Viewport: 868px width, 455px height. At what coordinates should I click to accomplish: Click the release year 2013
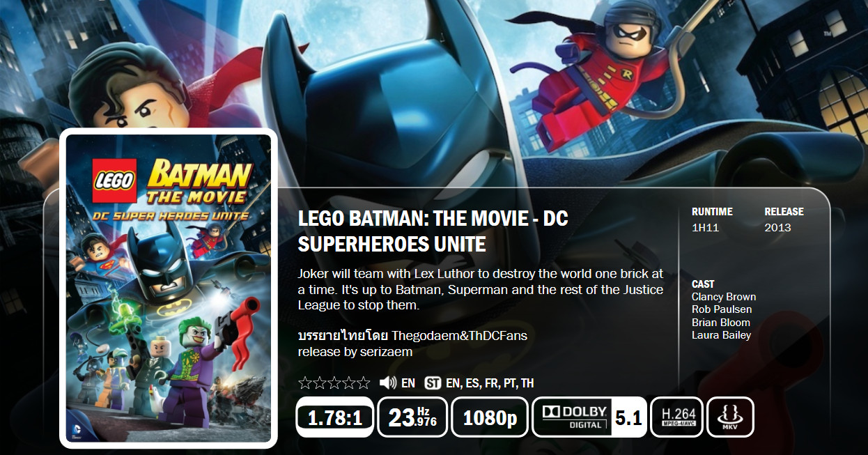point(777,228)
